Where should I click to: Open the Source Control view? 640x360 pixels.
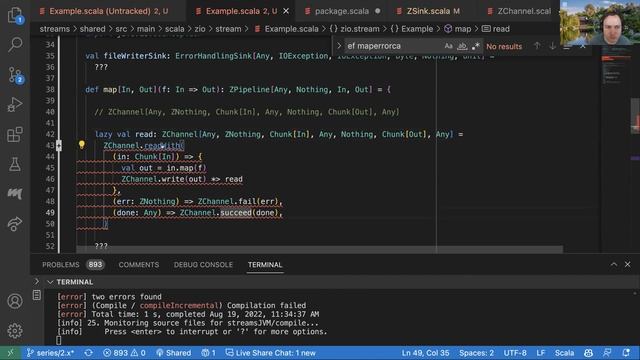click(15, 75)
